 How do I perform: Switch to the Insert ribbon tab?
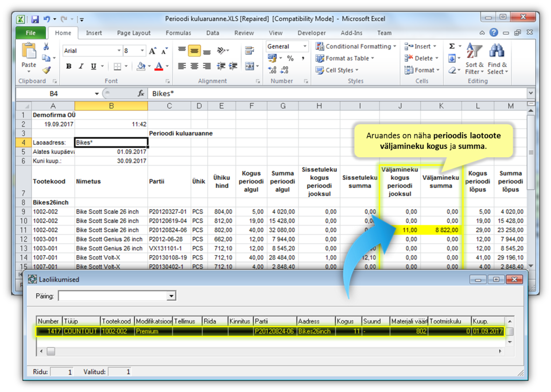94,33
